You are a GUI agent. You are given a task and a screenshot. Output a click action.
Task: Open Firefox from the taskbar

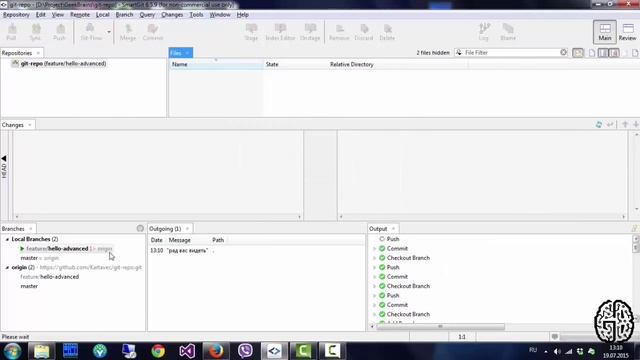pyautogui.click(x=216, y=351)
